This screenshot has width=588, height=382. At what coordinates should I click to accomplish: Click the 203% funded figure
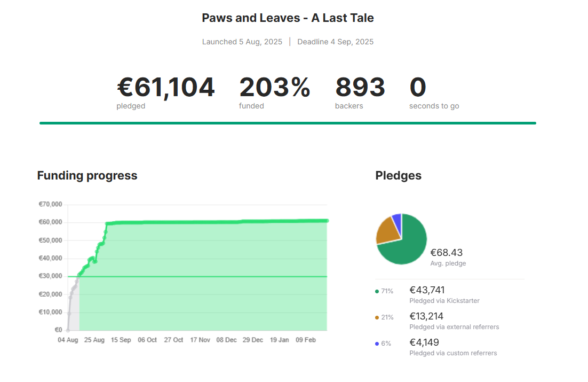274,88
